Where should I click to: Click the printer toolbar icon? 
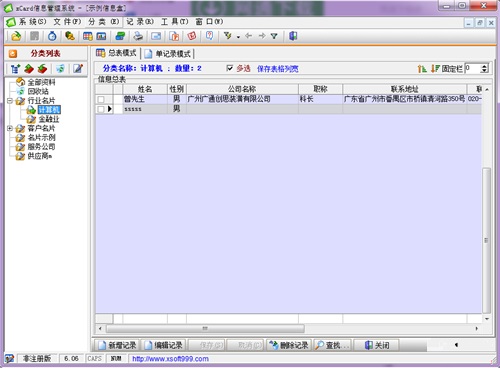tap(138, 36)
